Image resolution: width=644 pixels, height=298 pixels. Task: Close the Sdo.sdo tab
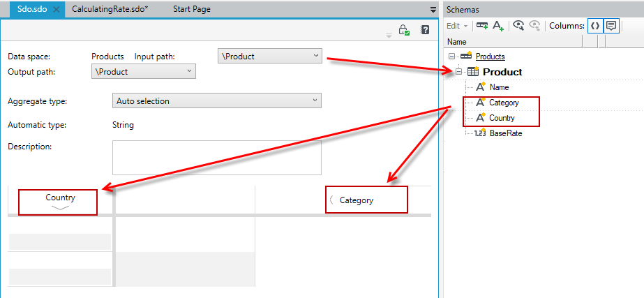pos(57,10)
